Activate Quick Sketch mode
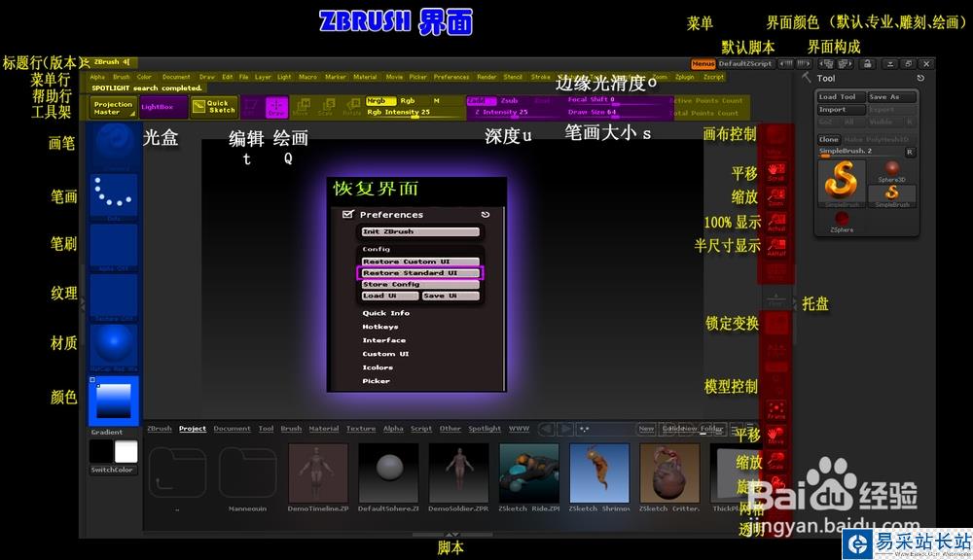The width and height of the screenshot is (973, 560). 214,107
